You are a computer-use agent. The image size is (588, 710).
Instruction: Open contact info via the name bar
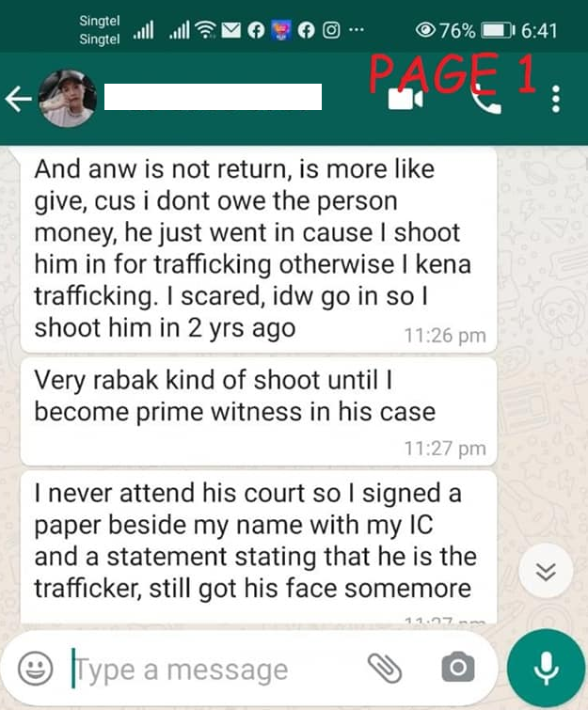tap(213, 97)
